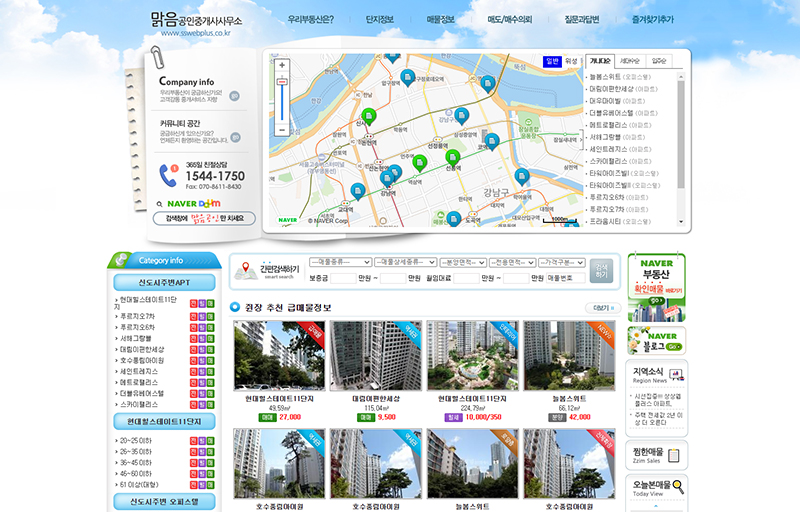Click 서해그랑블 in the category list
800x512 pixels.
click(136, 338)
